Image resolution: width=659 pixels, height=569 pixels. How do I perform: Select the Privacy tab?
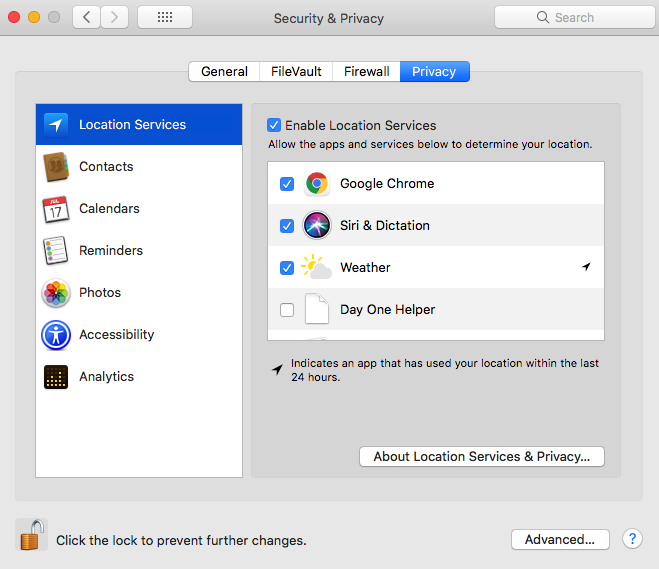[435, 71]
